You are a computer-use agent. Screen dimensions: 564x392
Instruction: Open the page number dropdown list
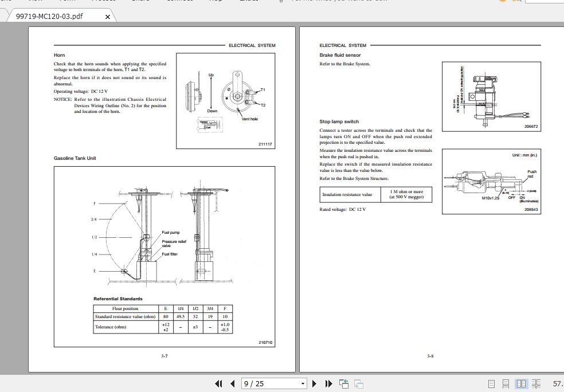point(302,383)
